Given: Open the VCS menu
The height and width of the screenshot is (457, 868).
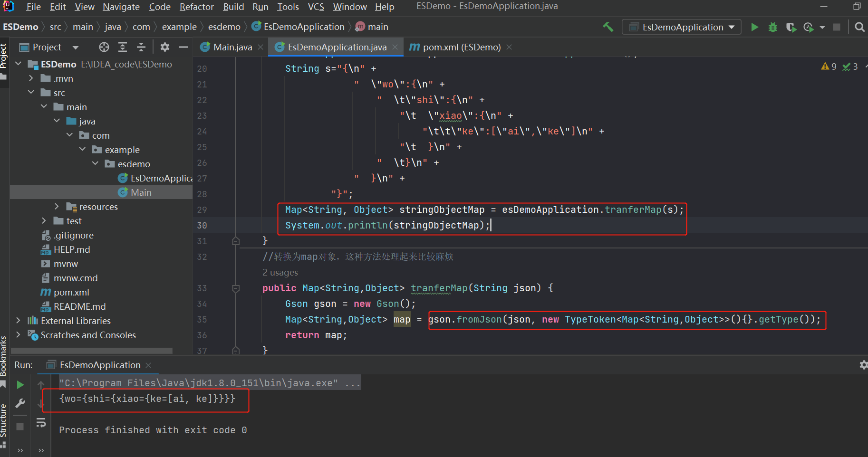Looking at the screenshot, I should (316, 7).
